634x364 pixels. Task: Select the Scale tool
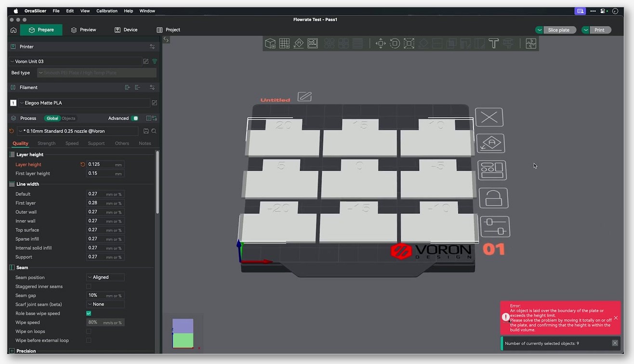click(409, 44)
